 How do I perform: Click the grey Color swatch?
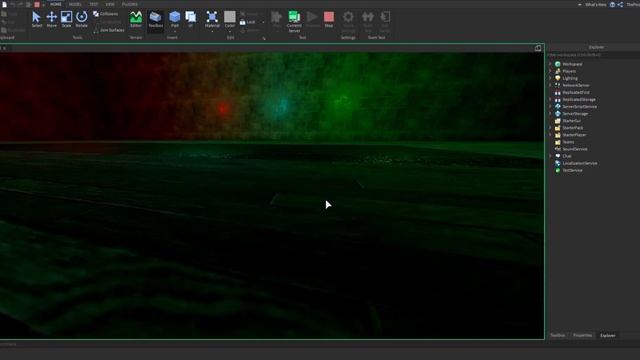[230, 17]
